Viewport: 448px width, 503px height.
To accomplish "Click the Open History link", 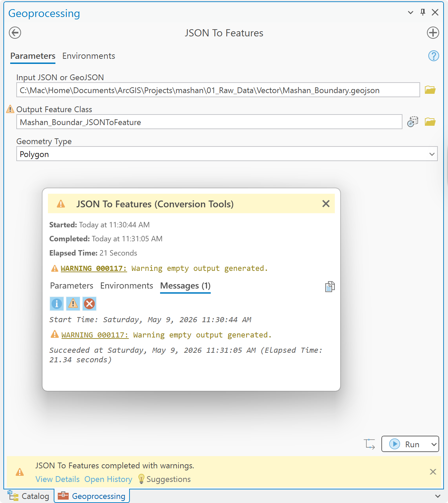I will click(x=108, y=479).
